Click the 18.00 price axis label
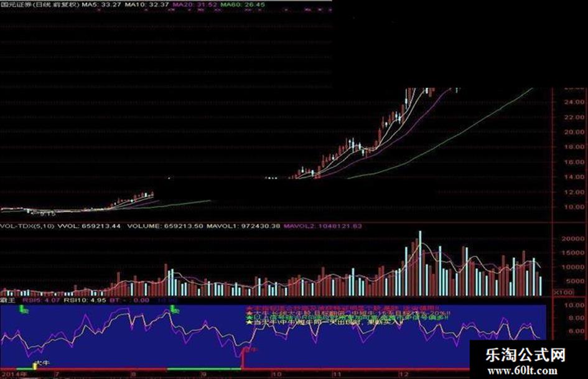 [574, 147]
